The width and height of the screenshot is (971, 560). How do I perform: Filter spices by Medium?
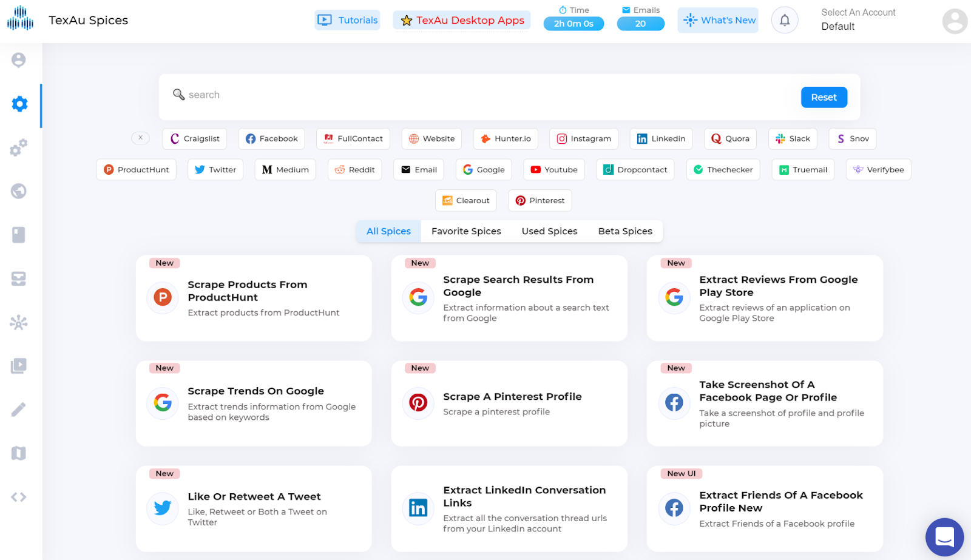[285, 169]
